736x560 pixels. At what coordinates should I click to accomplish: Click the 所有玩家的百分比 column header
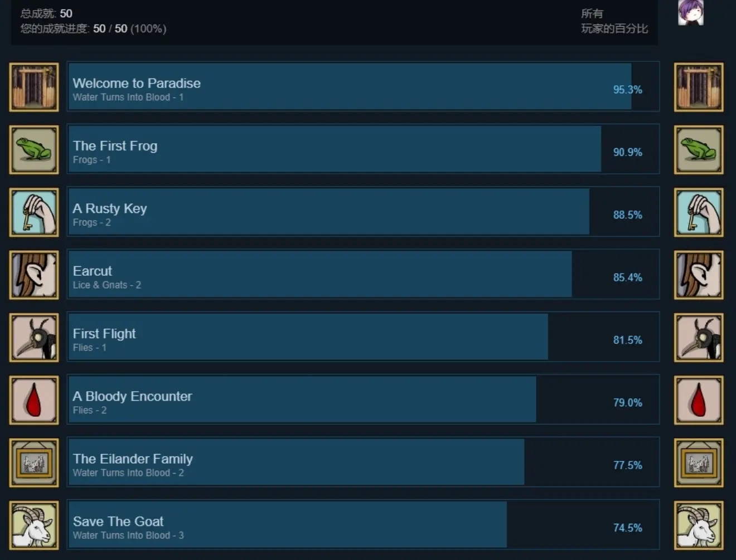pyautogui.click(x=614, y=21)
